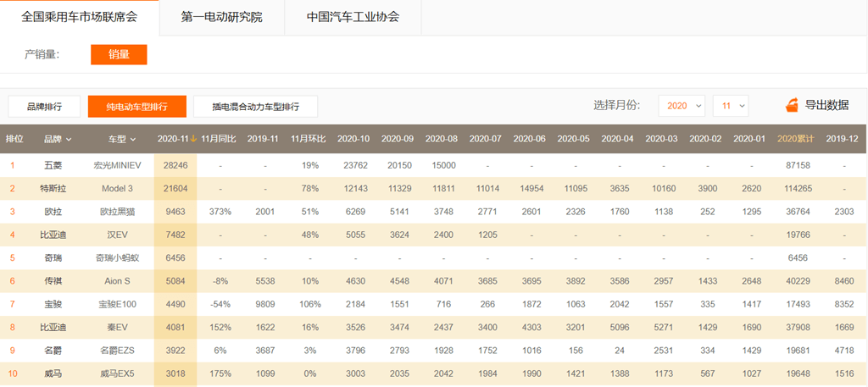Switch to the 中国汽车工业协会 tab
The height and width of the screenshot is (387, 868).
click(x=353, y=17)
